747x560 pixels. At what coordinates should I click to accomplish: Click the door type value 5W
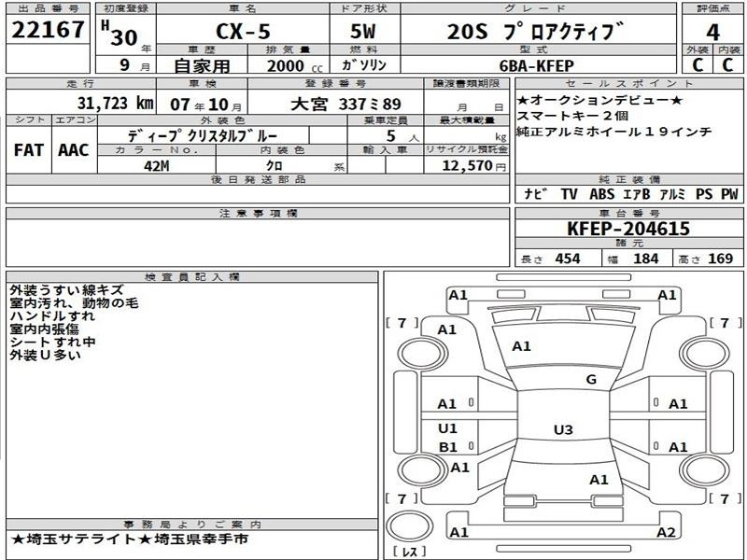pyautogui.click(x=363, y=32)
